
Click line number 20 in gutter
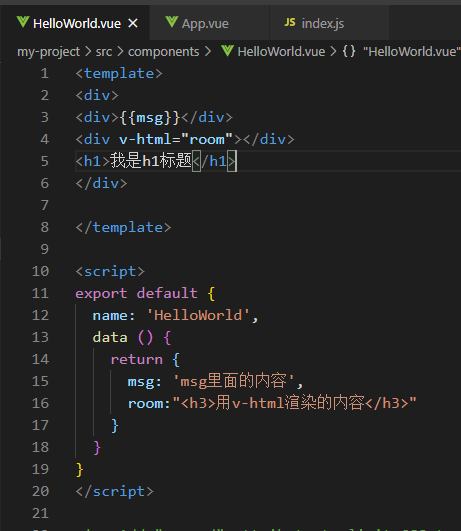click(40, 491)
